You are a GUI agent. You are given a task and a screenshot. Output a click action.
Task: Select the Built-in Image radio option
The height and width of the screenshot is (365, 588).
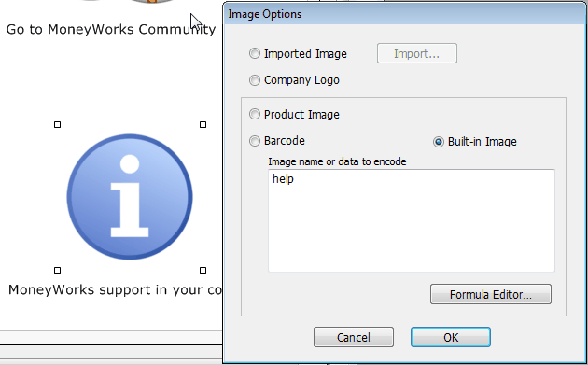pos(439,142)
